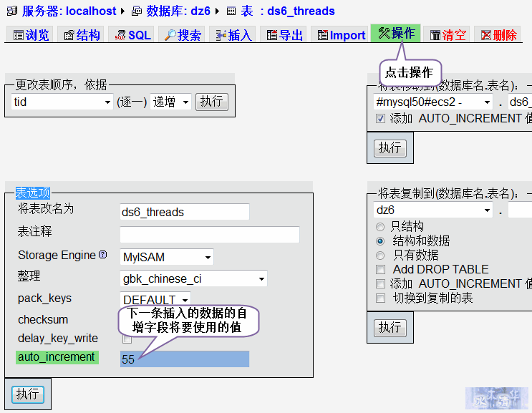
Task: Open the Import tab label
Action: tap(348, 35)
